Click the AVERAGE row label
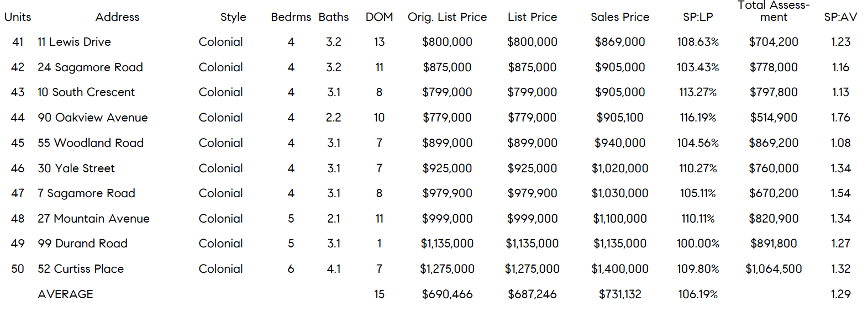The image size is (868, 317). tap(65, 294)
